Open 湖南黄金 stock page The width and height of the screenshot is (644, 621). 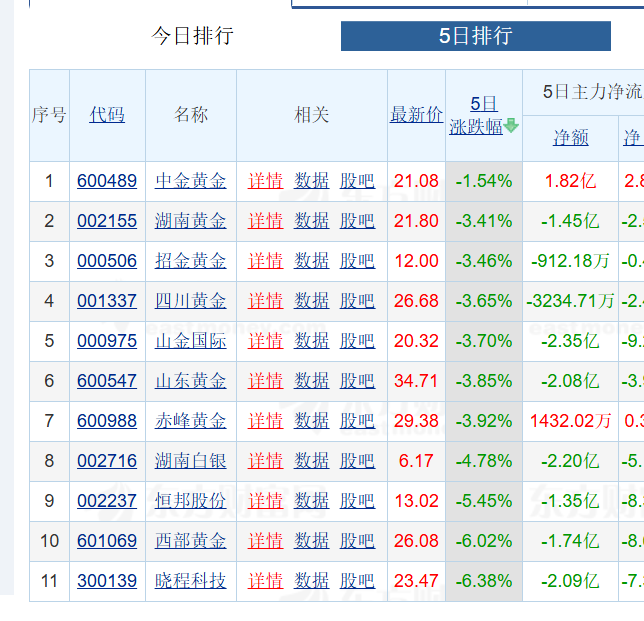coord(191,221)
